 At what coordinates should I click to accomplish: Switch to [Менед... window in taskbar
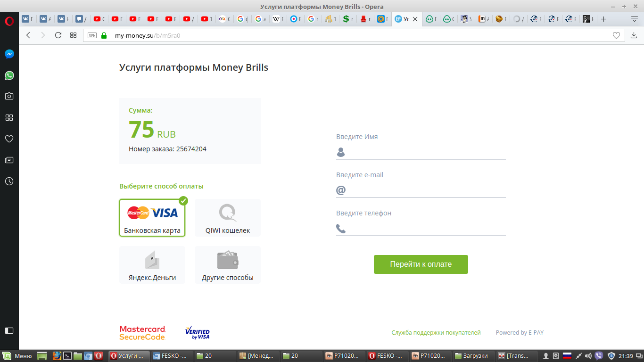point(257,356)
